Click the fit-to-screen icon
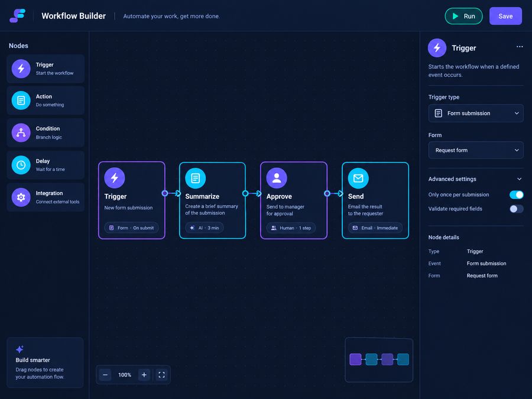This screenshot has height=399, width=532. tap(161, 375)
